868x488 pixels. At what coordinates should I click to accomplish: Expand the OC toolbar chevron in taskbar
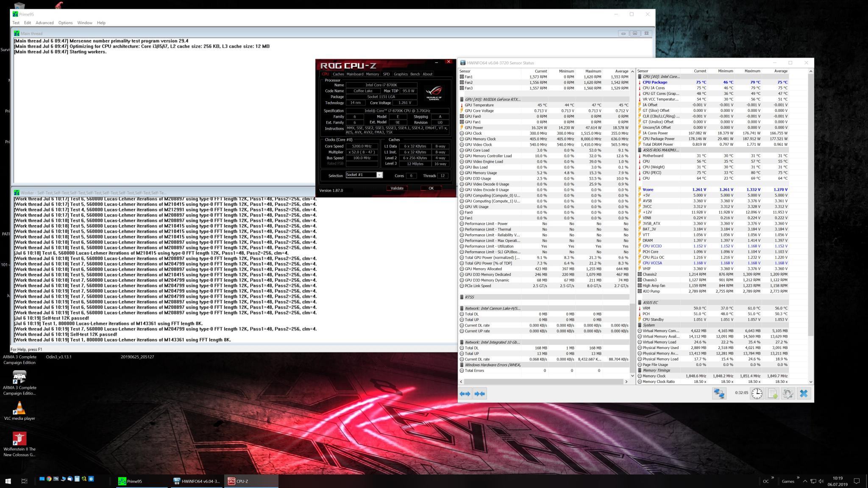(x=773, y=478)
